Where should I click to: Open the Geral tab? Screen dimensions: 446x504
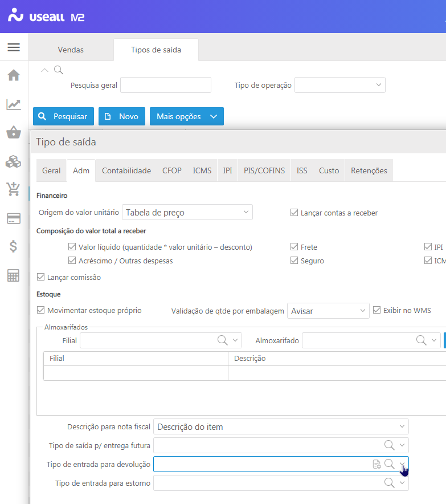(x=51, y=170)
